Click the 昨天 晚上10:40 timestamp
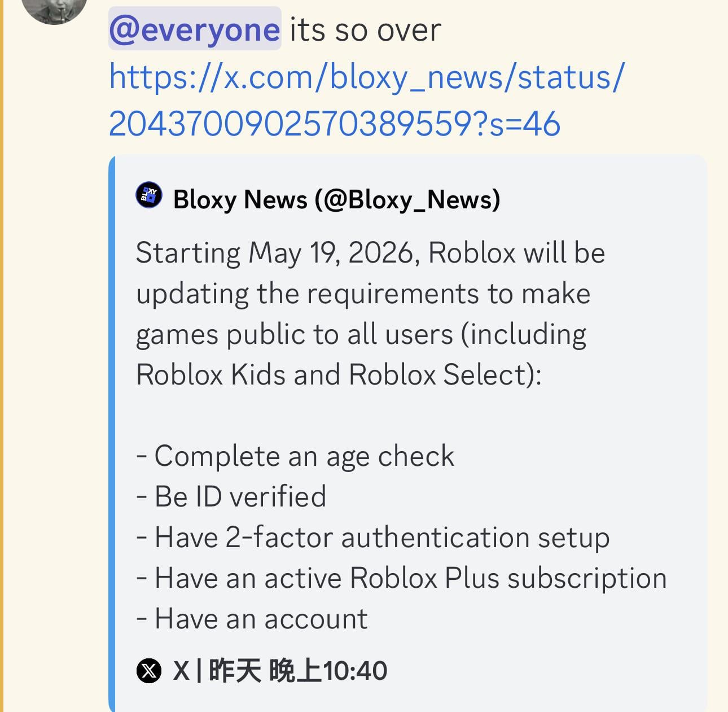Screen dimensions: 728x712 coord(298,671)
